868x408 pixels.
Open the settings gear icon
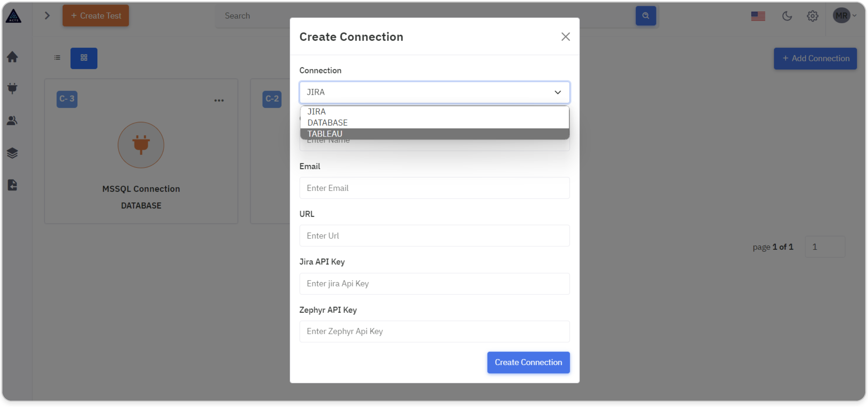pyautogui.click(x=812, y=16)
